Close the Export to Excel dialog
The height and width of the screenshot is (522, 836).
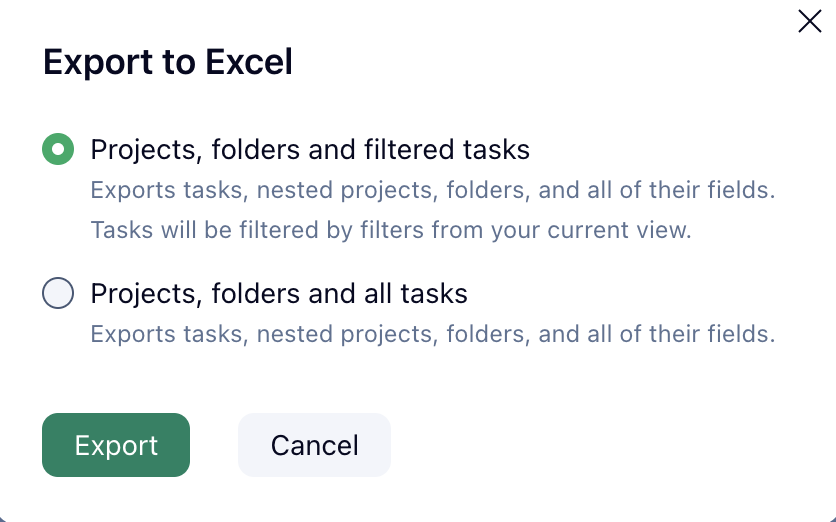tap(809, 21)
